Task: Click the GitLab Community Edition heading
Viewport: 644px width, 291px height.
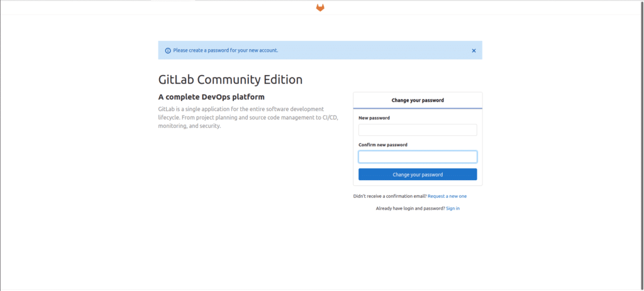Action: 230,79
